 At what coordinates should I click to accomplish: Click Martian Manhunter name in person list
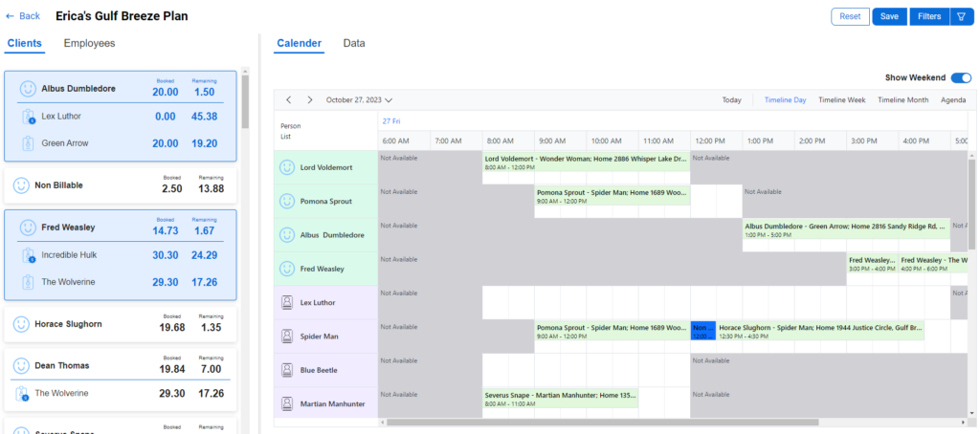pyautogui.click(x=332, y=403)
